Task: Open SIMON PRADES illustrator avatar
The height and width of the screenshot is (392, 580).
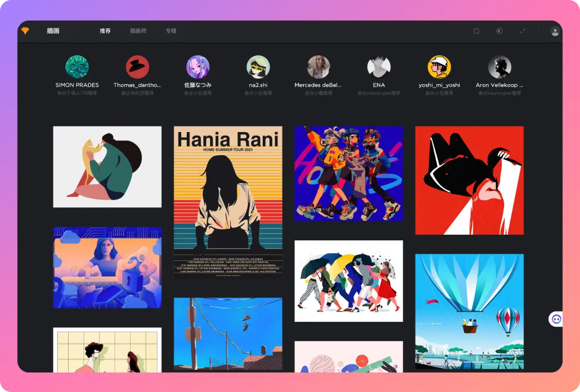Action: click(77, 67)
